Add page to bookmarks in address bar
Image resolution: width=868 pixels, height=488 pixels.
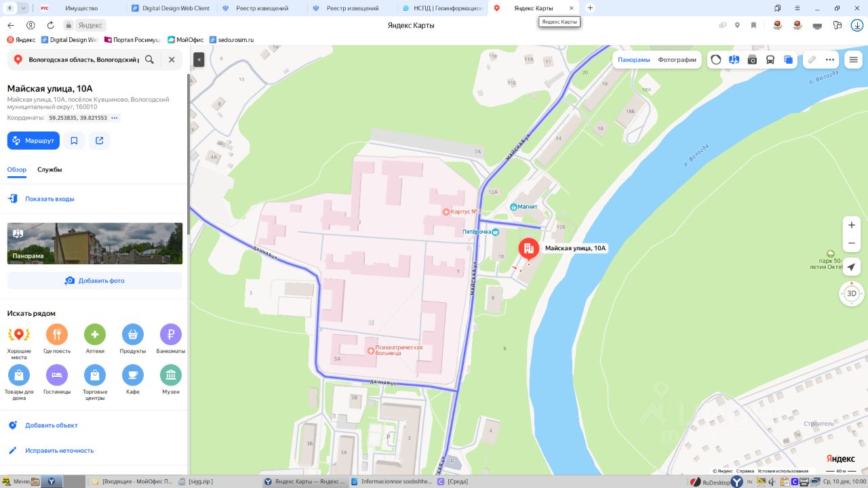753,25
